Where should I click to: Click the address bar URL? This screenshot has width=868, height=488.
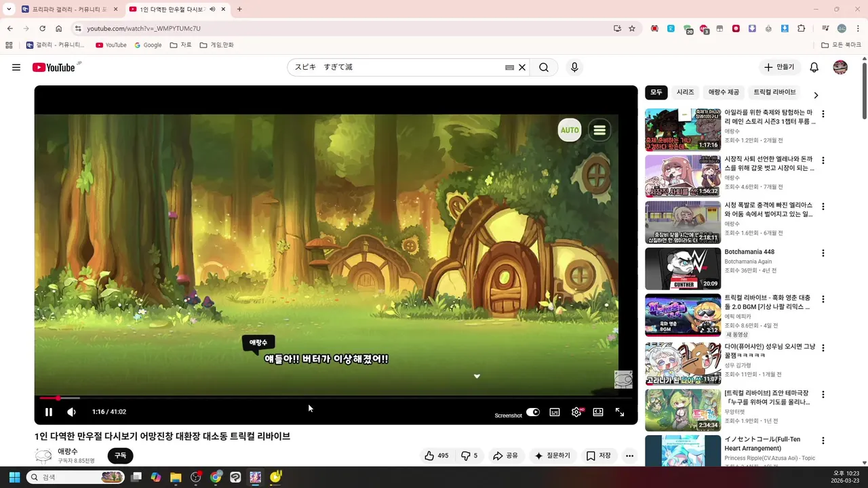click(144, 28)
